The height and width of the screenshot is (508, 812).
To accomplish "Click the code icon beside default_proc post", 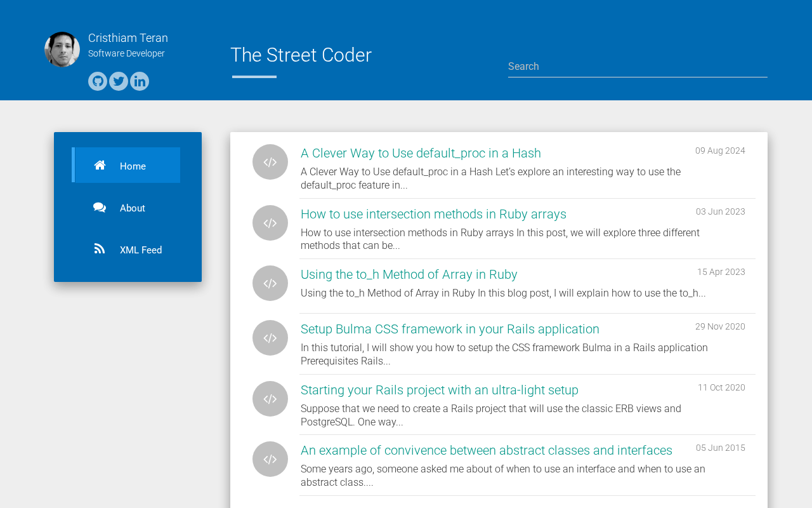I will [x=270, y=162].
